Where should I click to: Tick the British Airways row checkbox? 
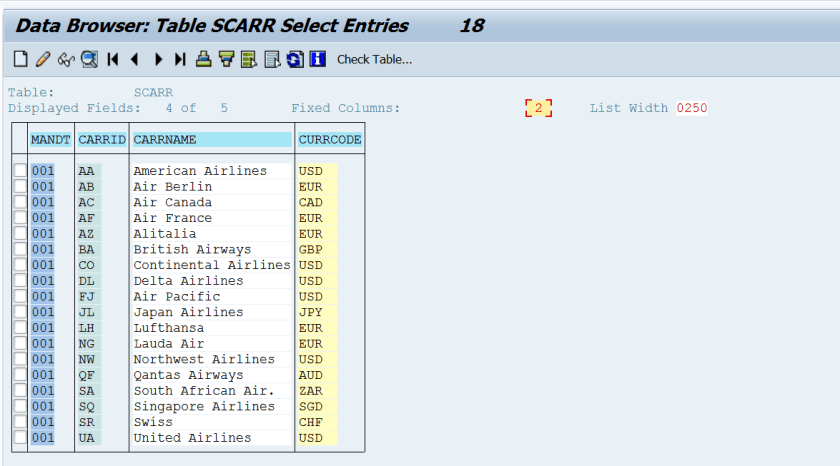20,249
